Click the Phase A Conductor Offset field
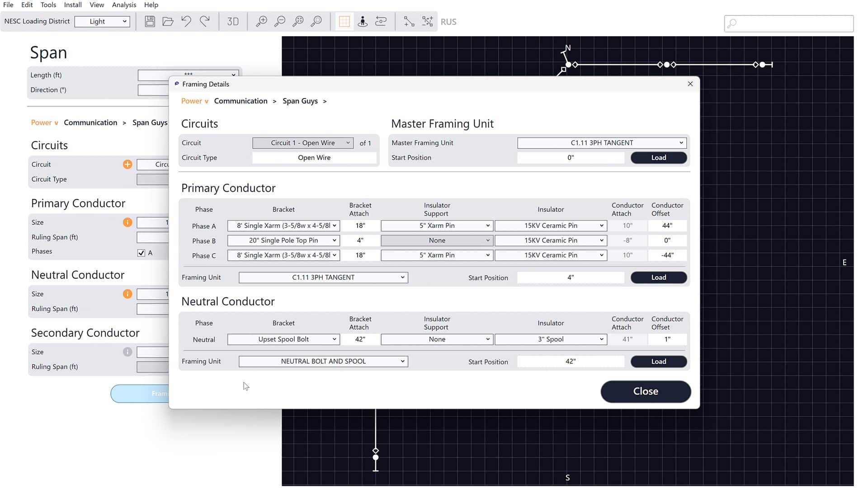 (667, 225)
